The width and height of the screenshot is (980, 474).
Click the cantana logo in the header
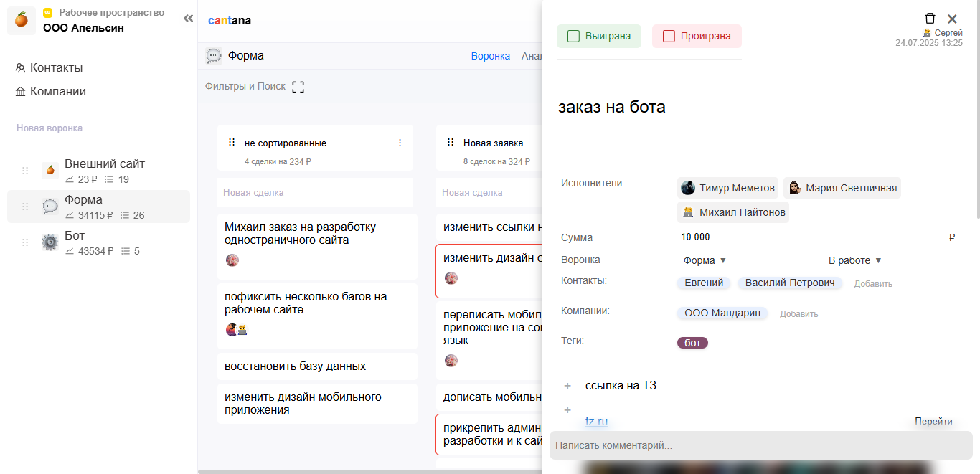pos(230,20)
